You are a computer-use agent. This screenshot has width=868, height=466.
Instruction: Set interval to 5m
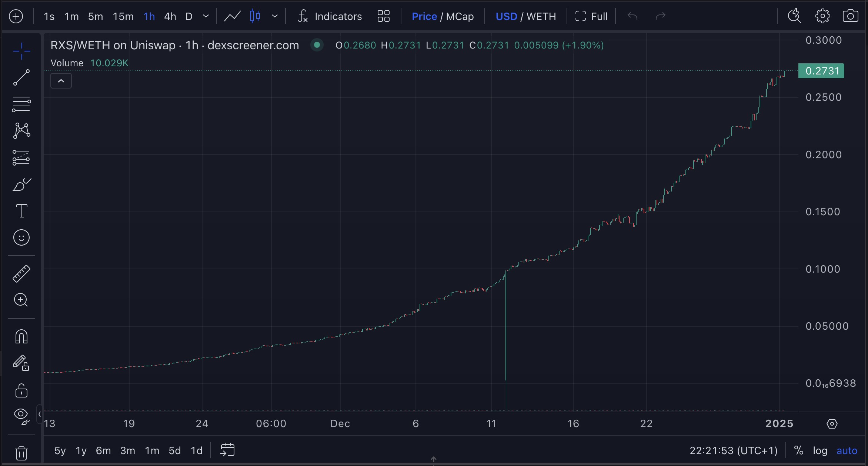click(96, 16)
